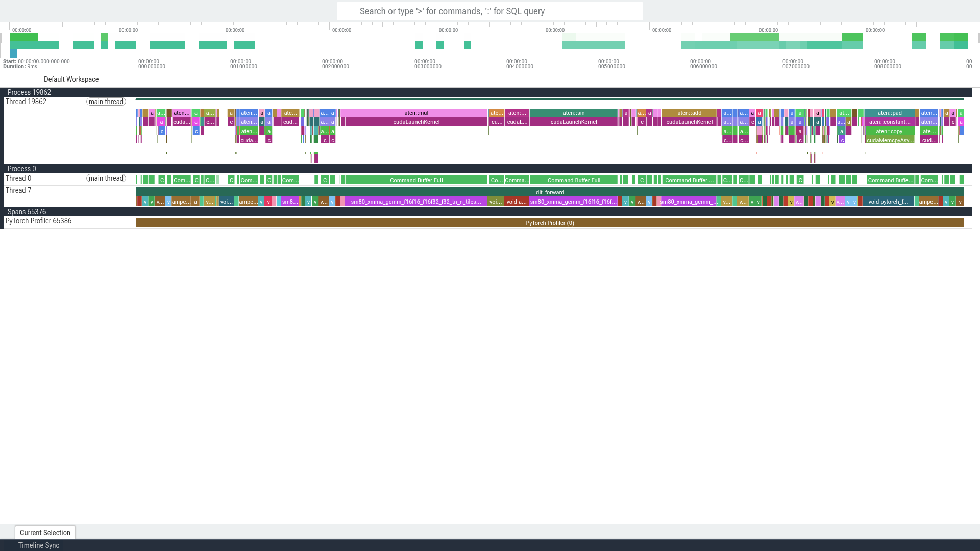Select cudaLaunchKernel slice under aten::sin
The width and height of the screenshot is (980, 551).
574,122
